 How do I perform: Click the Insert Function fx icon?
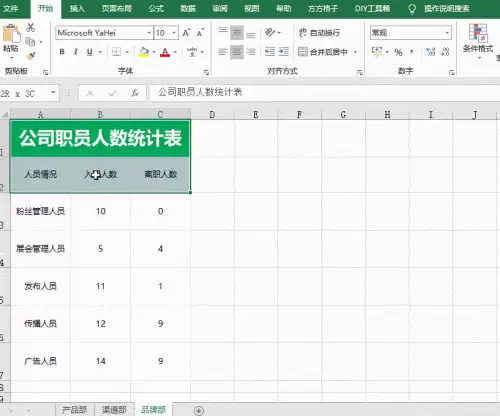[135, 93]
